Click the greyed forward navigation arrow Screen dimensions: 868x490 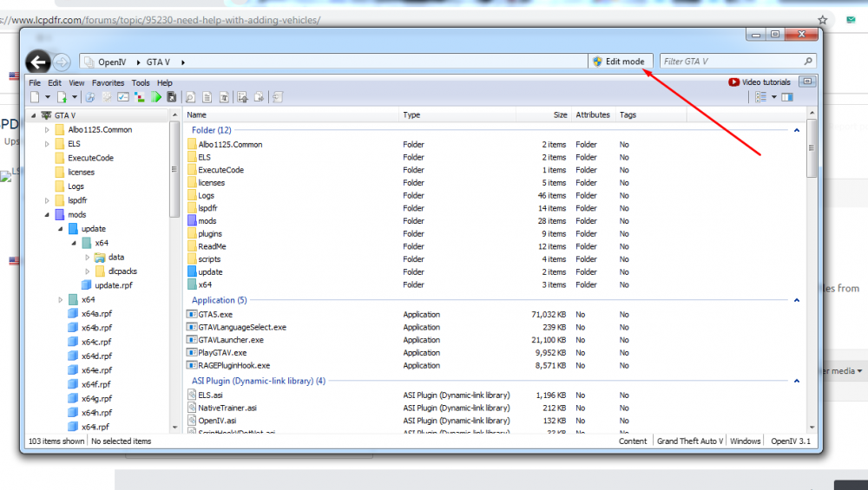pos(62,62)
